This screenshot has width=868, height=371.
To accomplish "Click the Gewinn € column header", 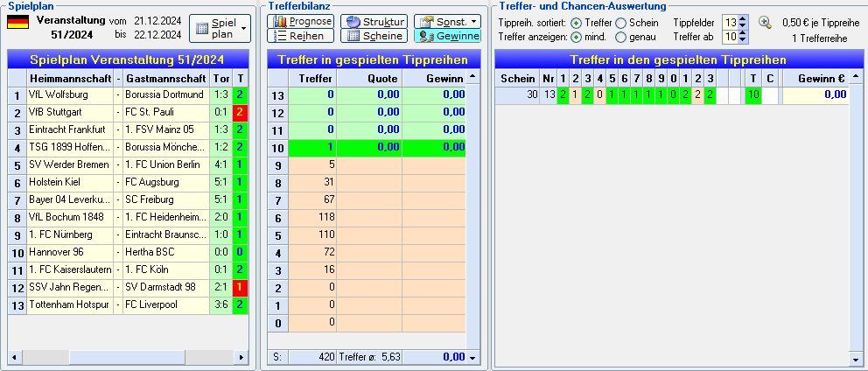I will [815, 79].
